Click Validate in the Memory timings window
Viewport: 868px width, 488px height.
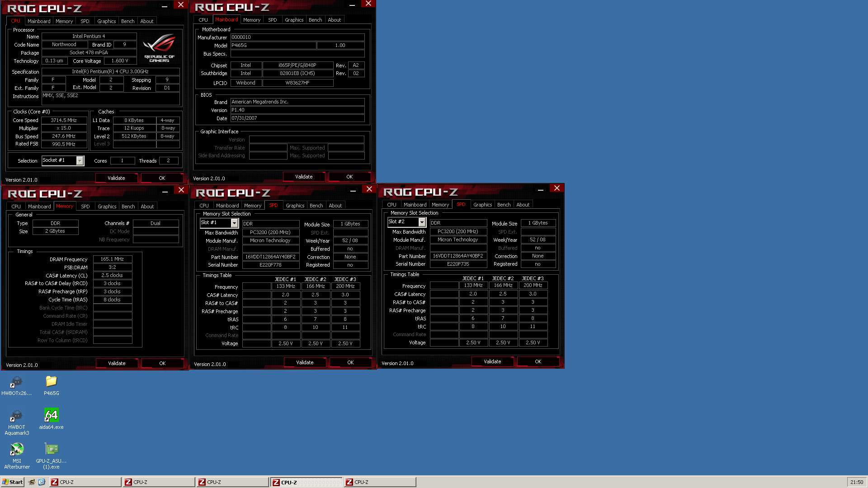(117, 363)
